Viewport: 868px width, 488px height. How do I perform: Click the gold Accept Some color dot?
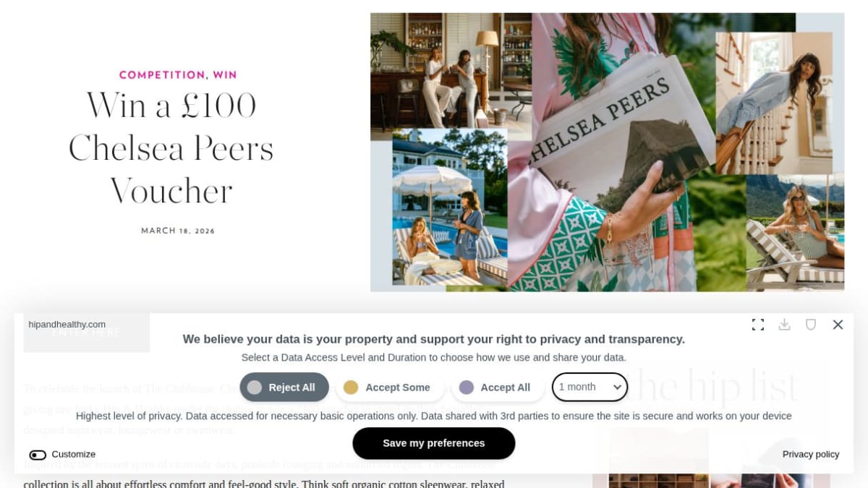(351, 388)
